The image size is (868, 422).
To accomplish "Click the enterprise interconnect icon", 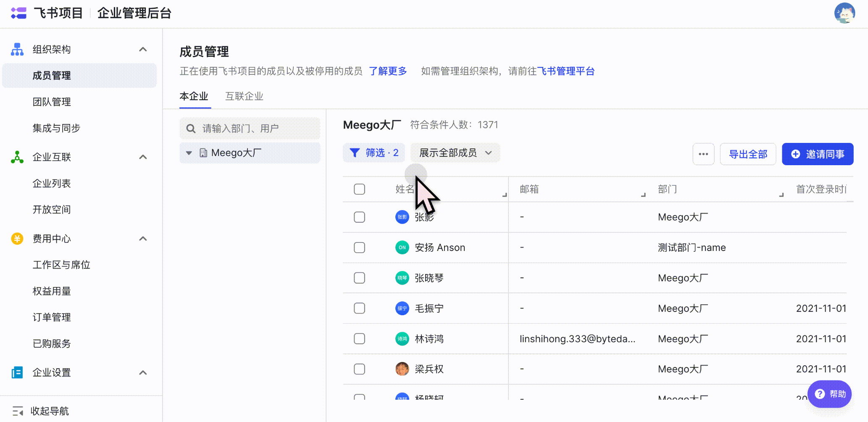I will (17, 157).
